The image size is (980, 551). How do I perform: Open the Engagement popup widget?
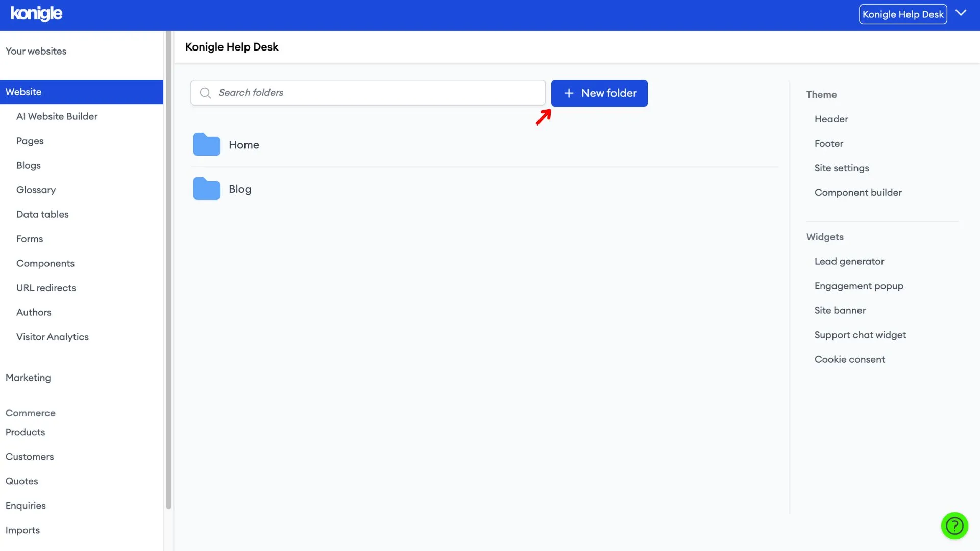[x=859, y=285]
